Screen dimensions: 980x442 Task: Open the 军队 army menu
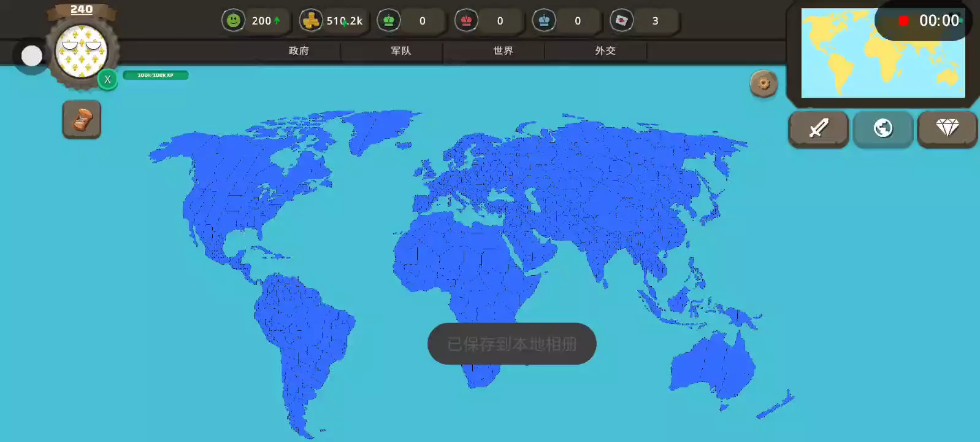click(401, 51)
